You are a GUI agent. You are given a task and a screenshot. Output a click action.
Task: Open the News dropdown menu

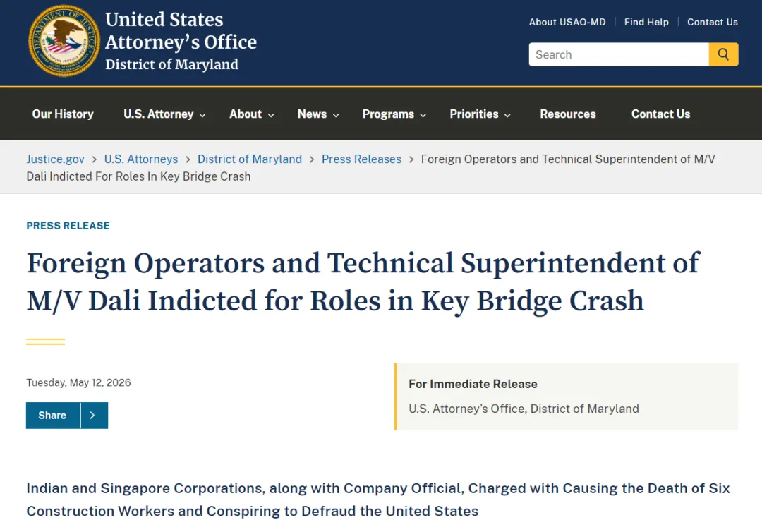click(x=317, y=114)
